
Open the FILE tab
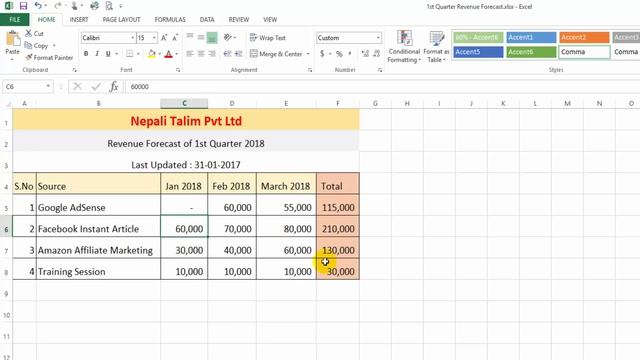click(x=15, y=19)
